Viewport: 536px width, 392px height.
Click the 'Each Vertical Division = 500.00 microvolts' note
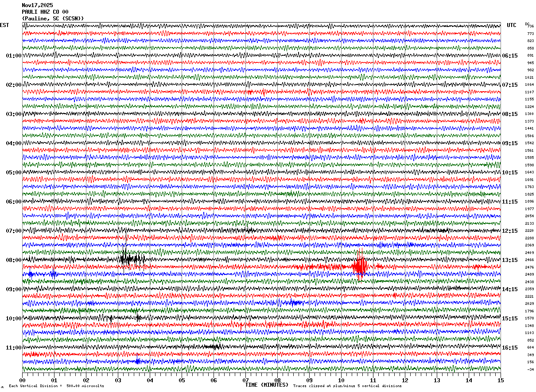[x=56, y=386]
